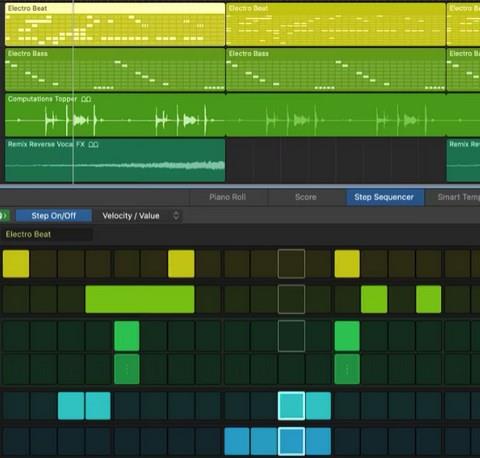
Task: Enable step 2 in yellow top row
Action: pos(43,264)
